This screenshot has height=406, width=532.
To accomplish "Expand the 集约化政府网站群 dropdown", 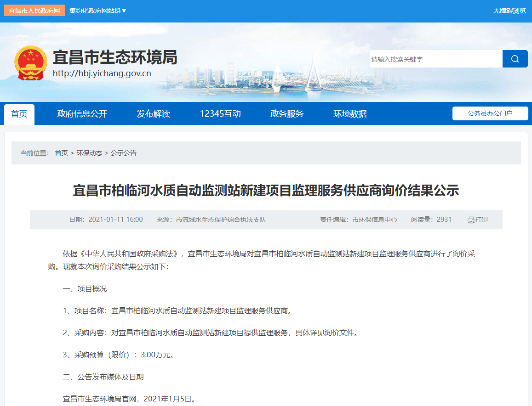I will click(97, 11).
